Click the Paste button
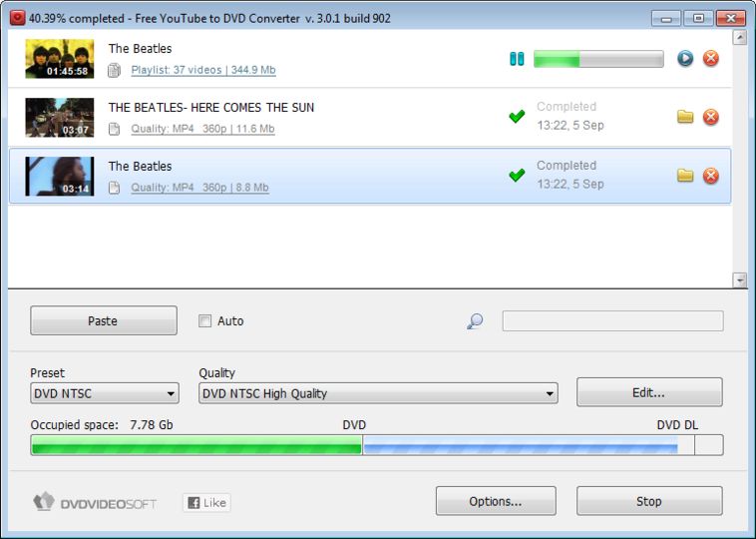756x539 pixels. pyautogui.click(x=103, y=320)
